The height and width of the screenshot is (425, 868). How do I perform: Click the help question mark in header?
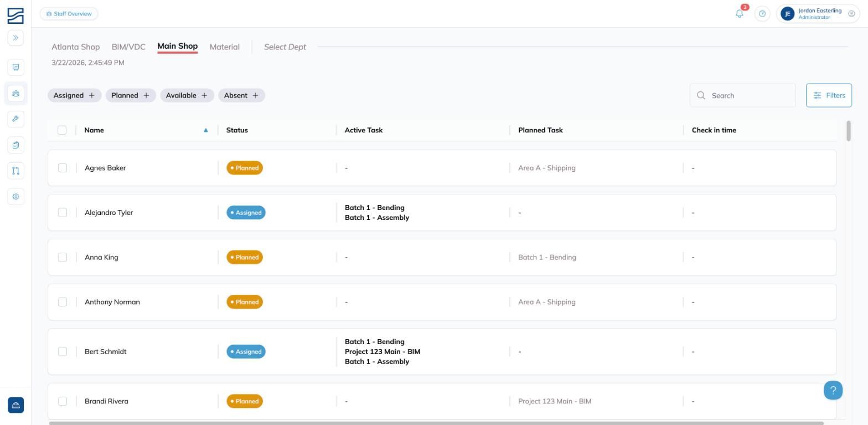click(x=762, y=14)
